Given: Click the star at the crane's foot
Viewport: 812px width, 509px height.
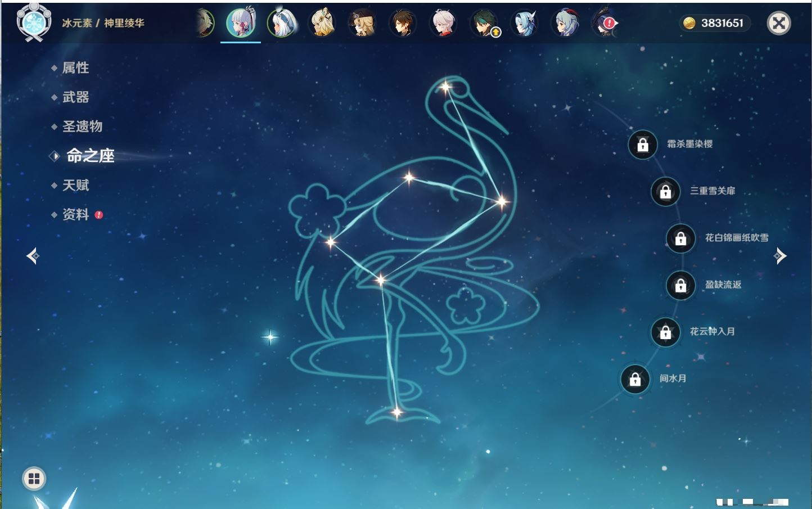Looking at the screenshot, I should click(x=397, y=413).
